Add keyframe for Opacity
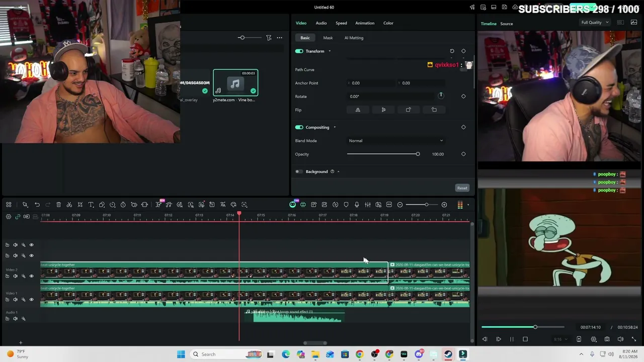The width and height of the screenshot is (644, 362). (463, 154)
